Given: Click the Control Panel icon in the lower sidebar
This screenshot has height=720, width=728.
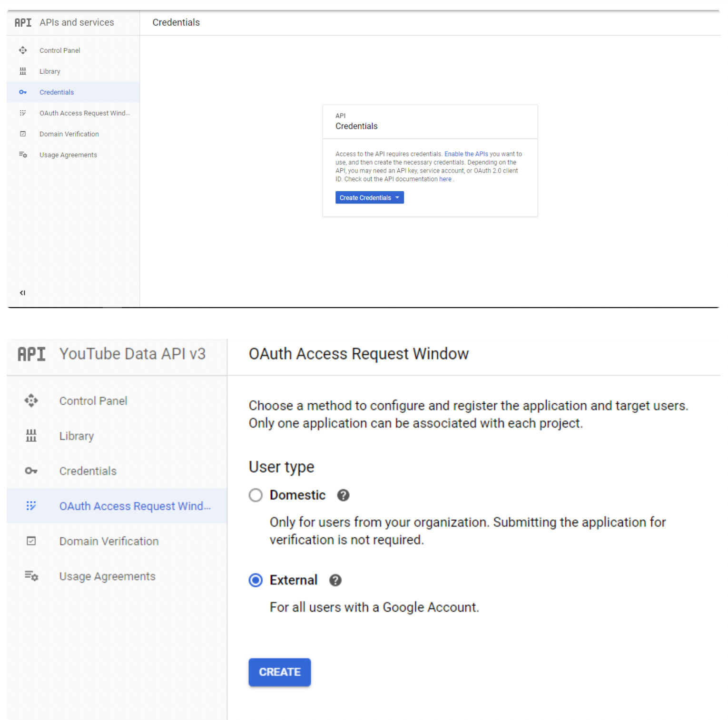Looking at the screenshot, I should pyautogui.click(x=31, y=400).
